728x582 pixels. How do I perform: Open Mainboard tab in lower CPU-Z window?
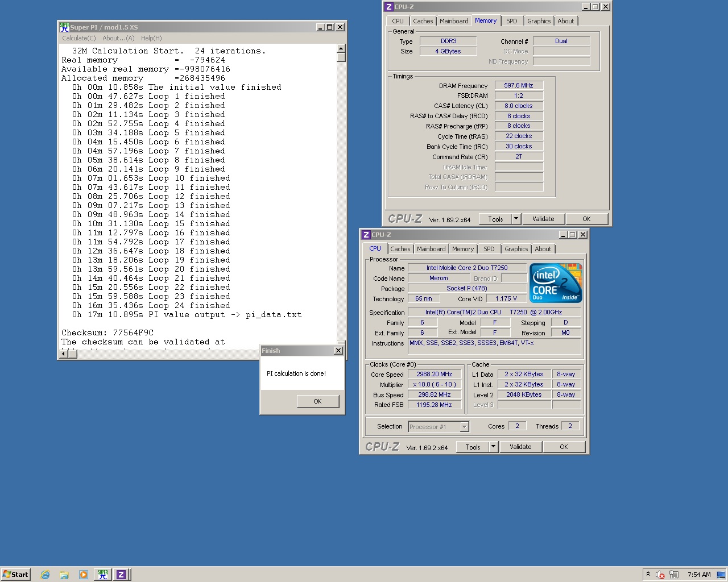(431, 249)
